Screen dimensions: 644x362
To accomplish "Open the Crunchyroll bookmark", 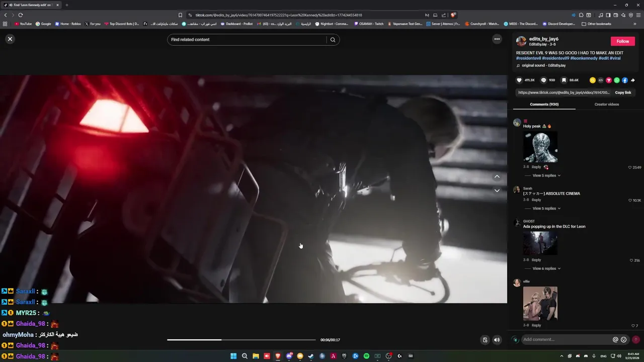I will (x=482, y=24).
